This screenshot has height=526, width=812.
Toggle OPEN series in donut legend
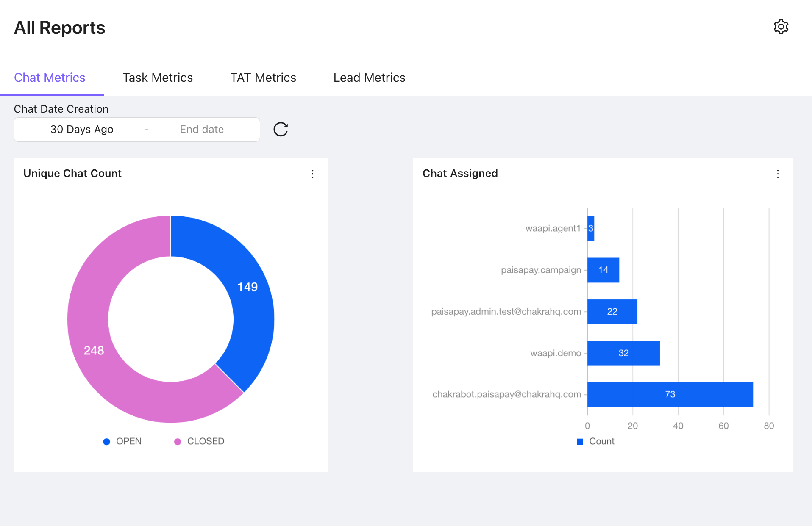(x=123, y=441)
